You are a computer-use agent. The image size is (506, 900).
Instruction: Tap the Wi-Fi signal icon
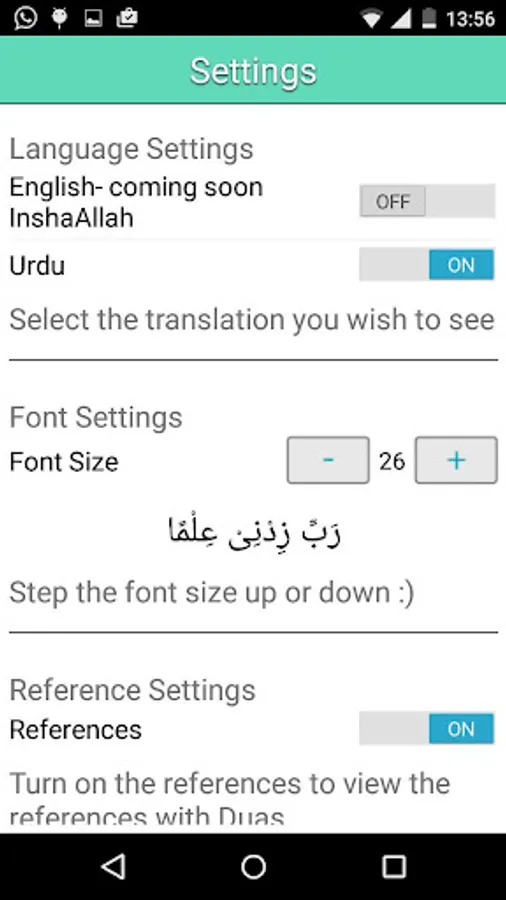click(371, 19)
